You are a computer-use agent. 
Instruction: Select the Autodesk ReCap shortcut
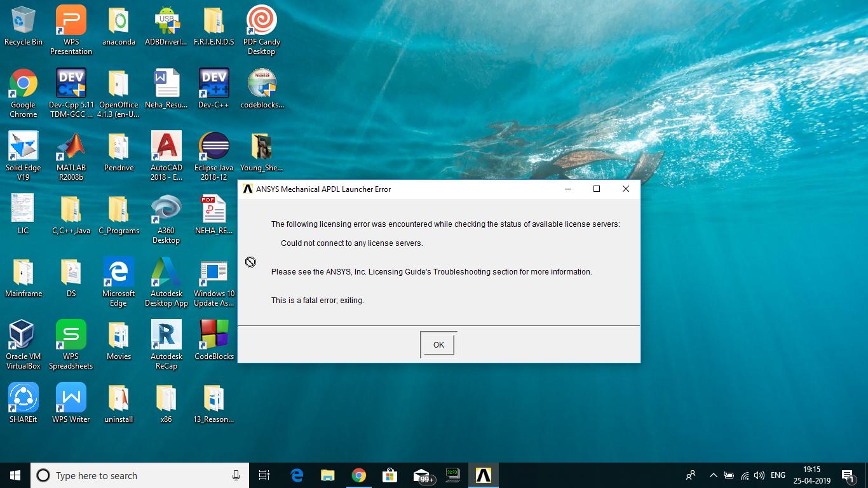166,345
